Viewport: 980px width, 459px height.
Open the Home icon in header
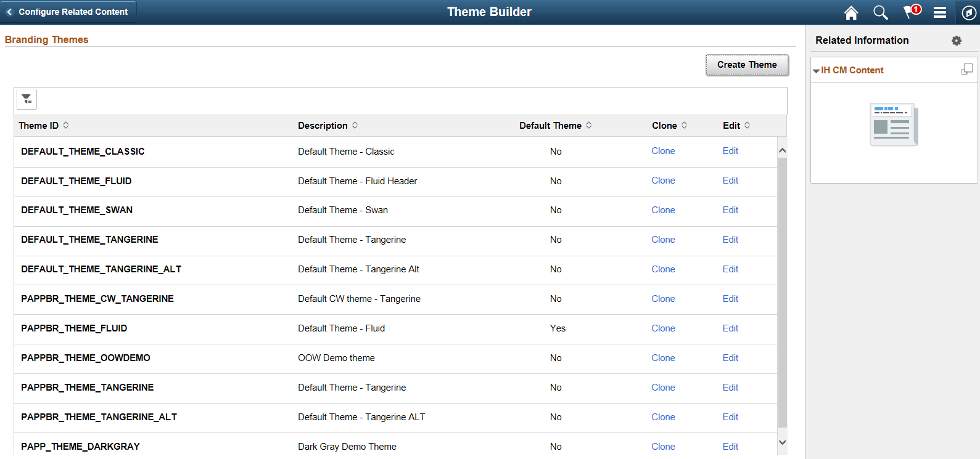(851, 12)
